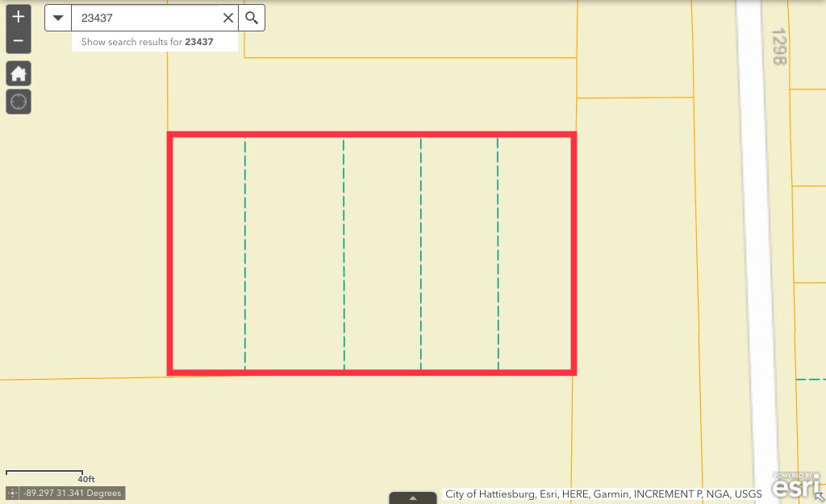The image size is (826, 504).
Task: Select the suggestion under the search bar
Action: point(153,41)
